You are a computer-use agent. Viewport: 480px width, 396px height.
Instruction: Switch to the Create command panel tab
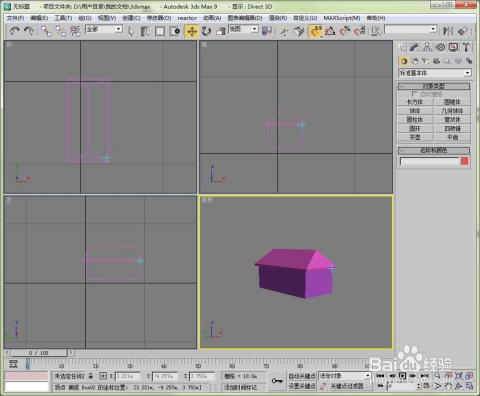(401, 47)
